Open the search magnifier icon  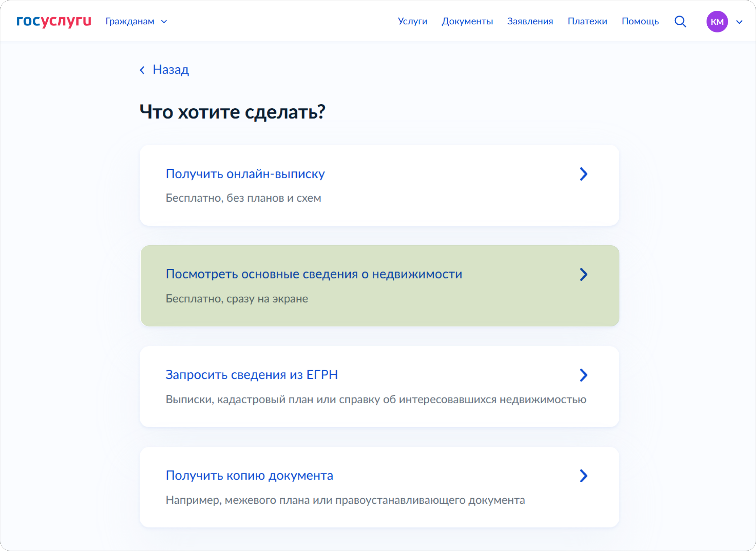680,21
